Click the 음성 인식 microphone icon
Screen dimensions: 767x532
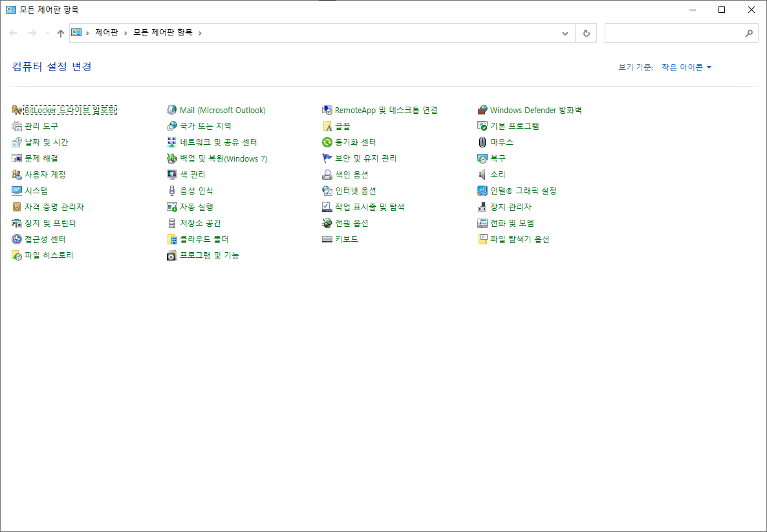171,191
